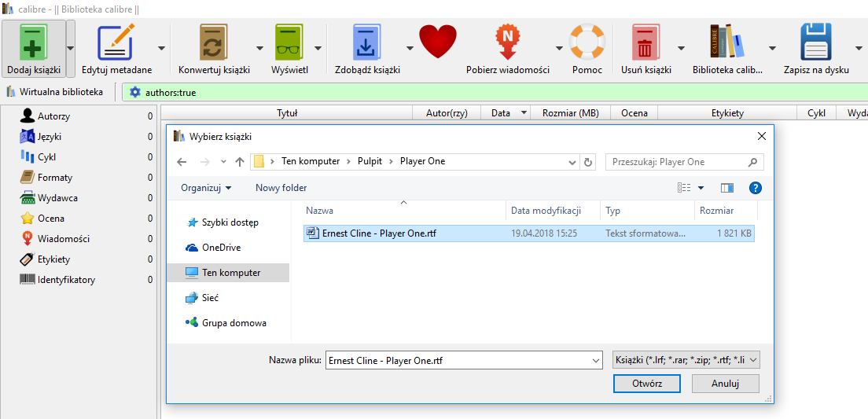
Task: Select Identyfikatory in tag browser
Action: pos(66,280)
